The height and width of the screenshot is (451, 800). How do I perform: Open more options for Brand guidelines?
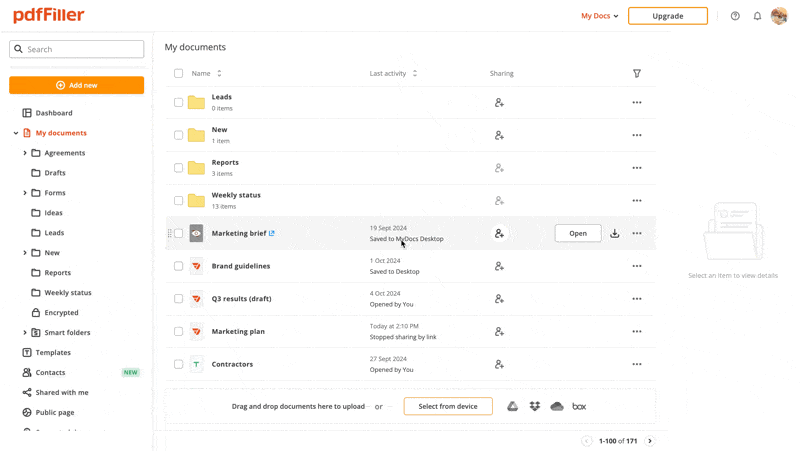click(x=637, y=266)
